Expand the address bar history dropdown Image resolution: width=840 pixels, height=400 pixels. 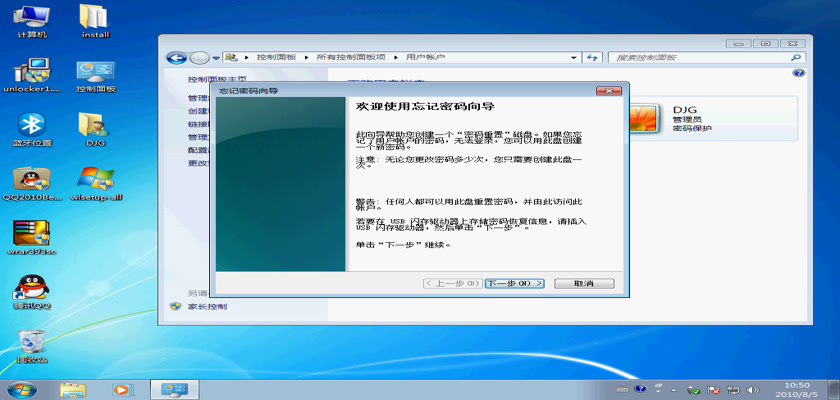576,58
